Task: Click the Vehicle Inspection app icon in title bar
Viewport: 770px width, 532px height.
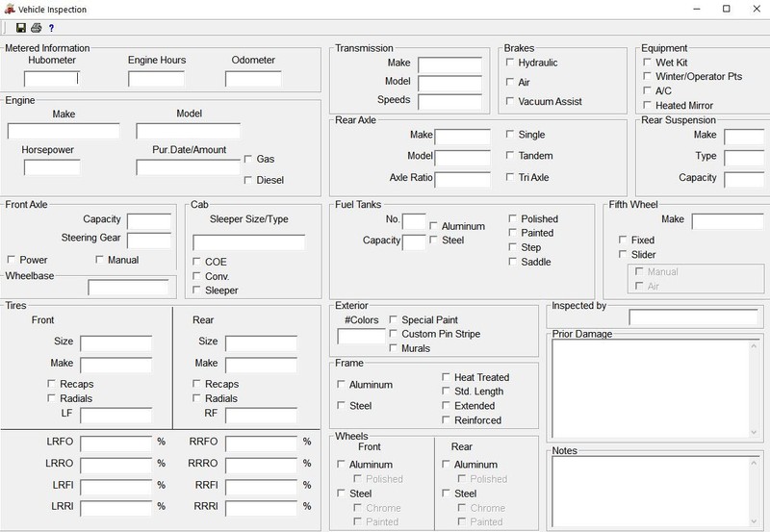Action: point(10,9)
